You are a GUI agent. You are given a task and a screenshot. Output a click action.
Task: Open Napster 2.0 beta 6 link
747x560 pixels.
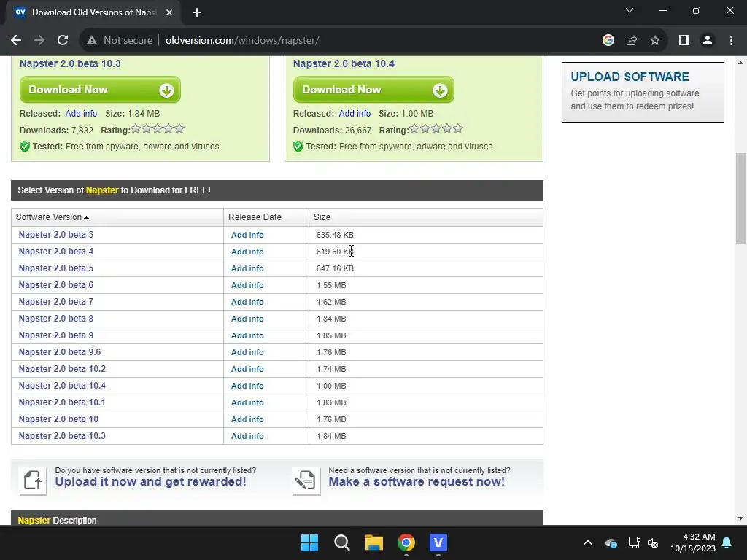[55, 285]
